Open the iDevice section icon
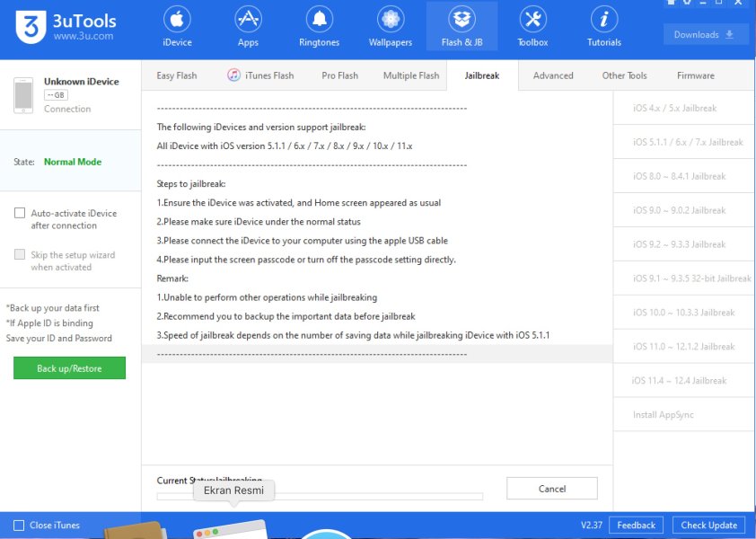Viewport: 756px width, 539px height. pos(177,19)
